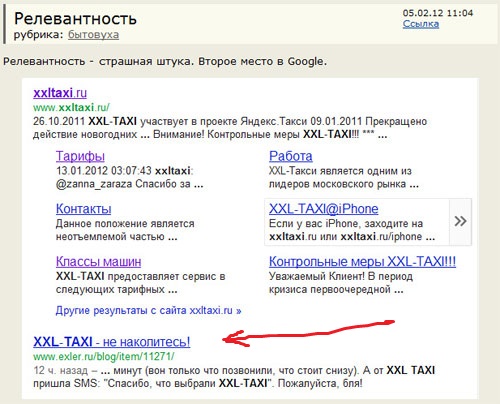Open the Контакты sitelink

84,209
